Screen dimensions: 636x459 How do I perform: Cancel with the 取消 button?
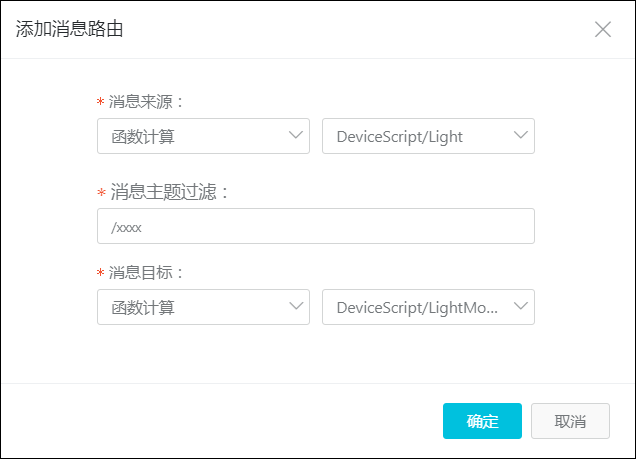(570, 421)
